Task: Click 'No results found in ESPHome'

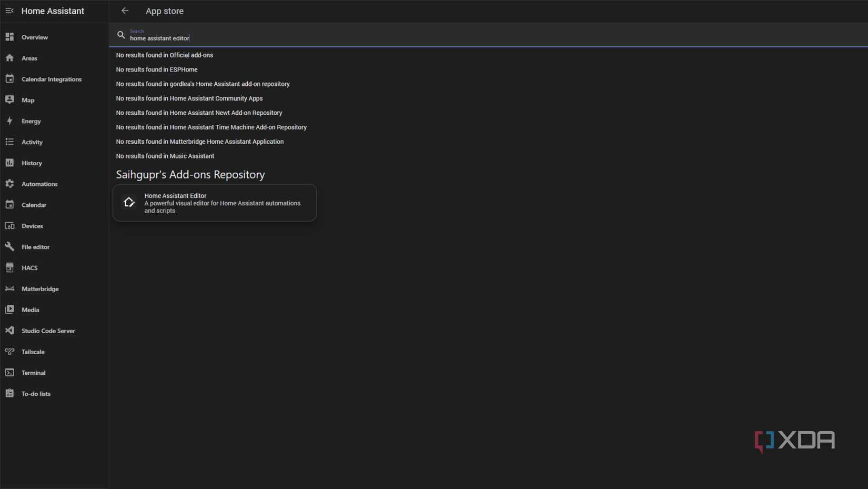Action: pos(157,69)
